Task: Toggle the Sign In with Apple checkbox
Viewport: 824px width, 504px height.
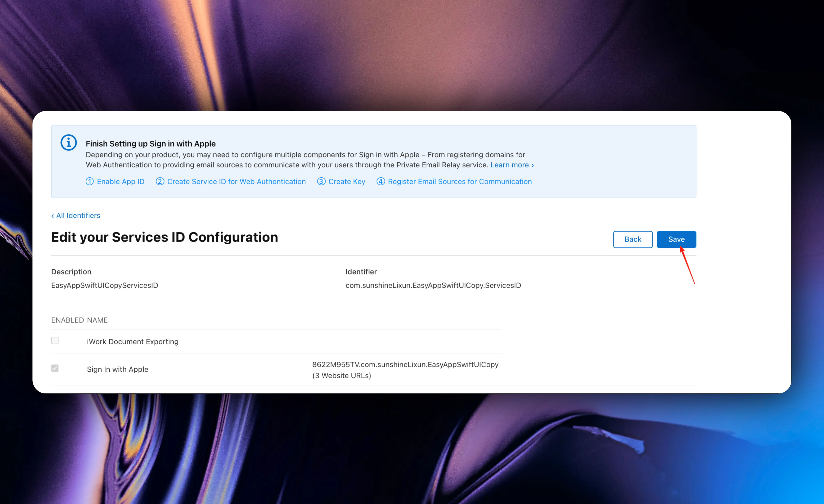Action: point(55,368)
